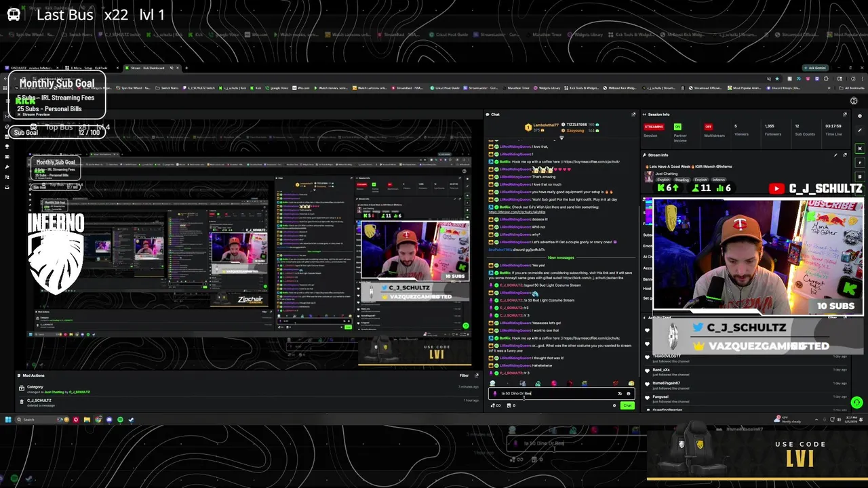The image size is (868, 488).
Task: Open the note icon in right sidebar
Action: click(x=860, y=177)
